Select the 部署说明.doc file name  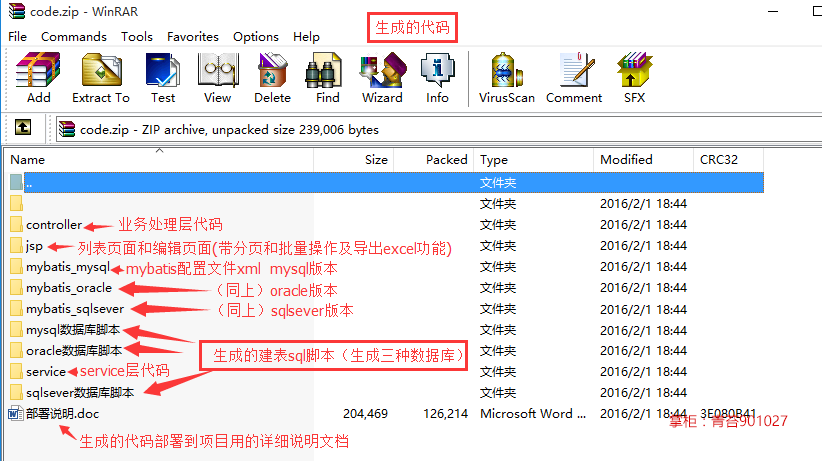coord(62,413)
